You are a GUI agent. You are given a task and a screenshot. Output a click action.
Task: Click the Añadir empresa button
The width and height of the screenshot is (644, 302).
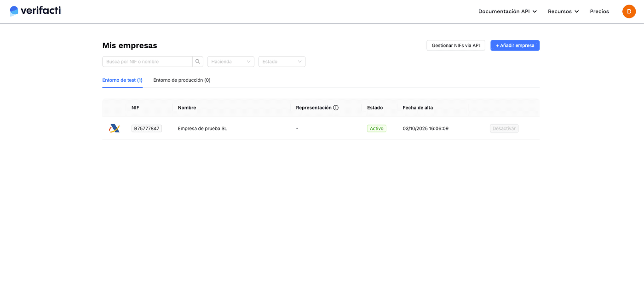click(x=515, y=46)
